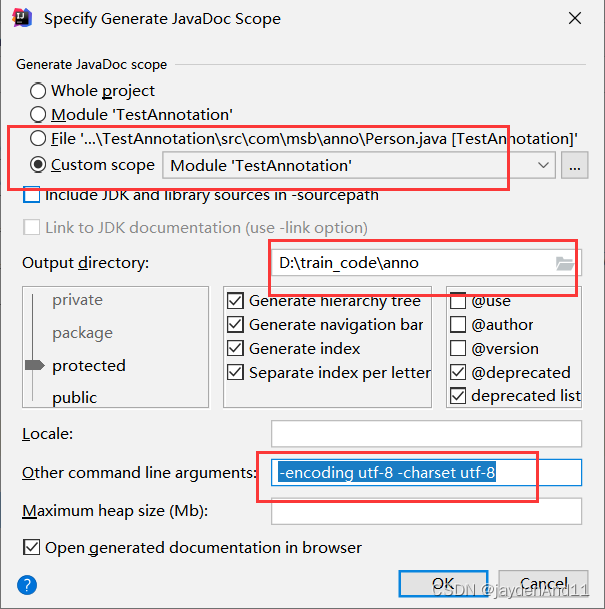Click the blue help question mark icon
Viewport: 605px width, 609px height.
[27, 585]
